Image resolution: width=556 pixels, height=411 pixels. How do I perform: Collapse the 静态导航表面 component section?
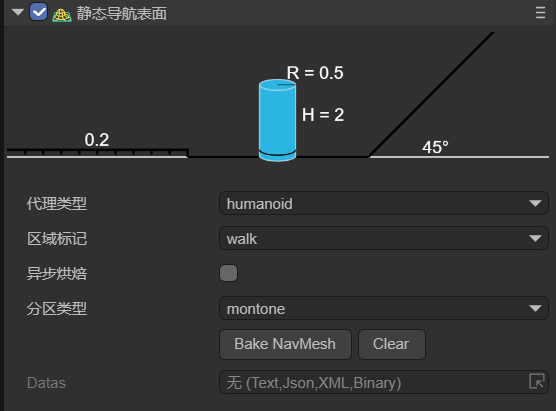click(17, 12)
